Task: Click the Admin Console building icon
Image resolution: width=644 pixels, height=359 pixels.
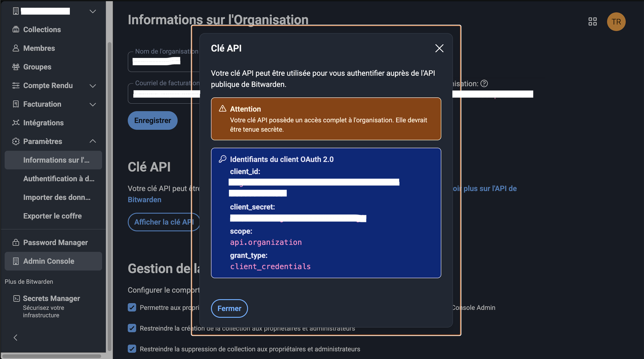Action: click(x=16, y=261)
